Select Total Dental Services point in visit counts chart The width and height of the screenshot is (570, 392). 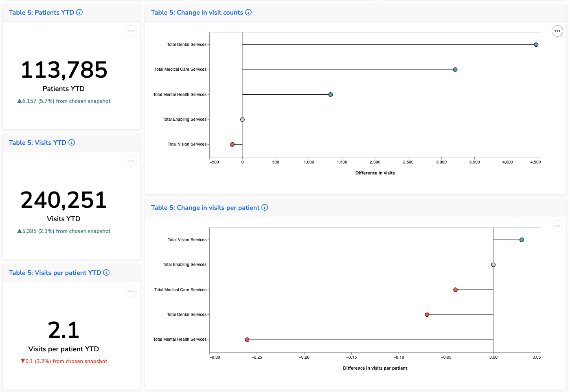[x=536, y=45]
